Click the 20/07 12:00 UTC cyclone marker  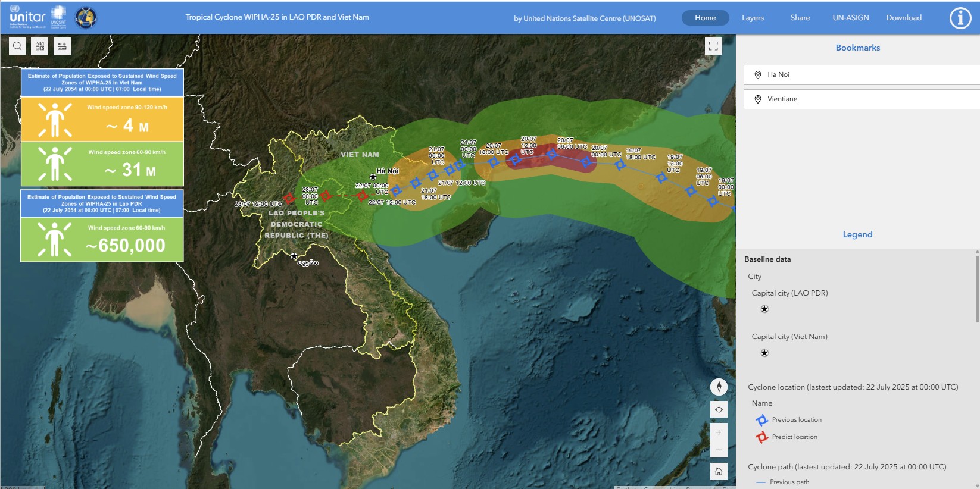(516, 159)
